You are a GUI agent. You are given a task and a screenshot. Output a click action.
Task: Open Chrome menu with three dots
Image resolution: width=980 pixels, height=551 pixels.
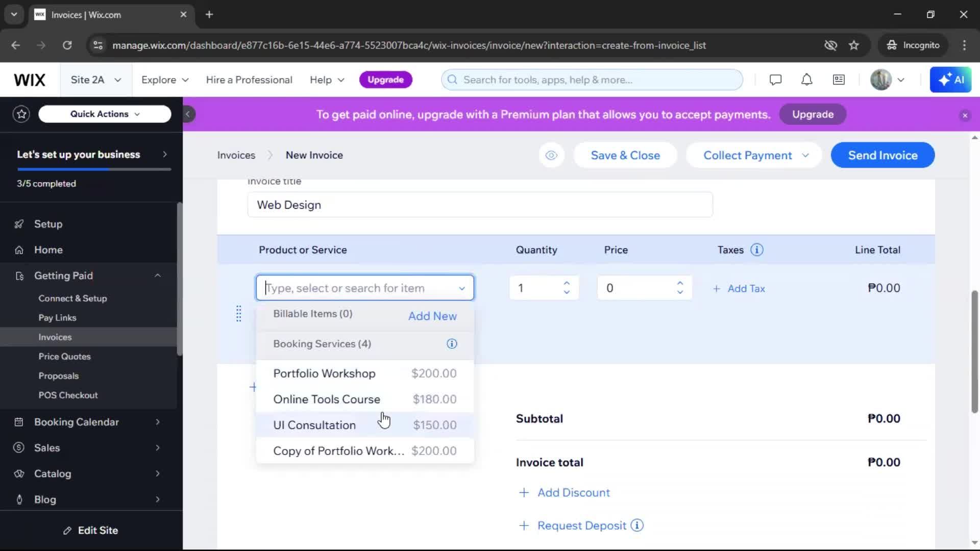click(964, 45)
